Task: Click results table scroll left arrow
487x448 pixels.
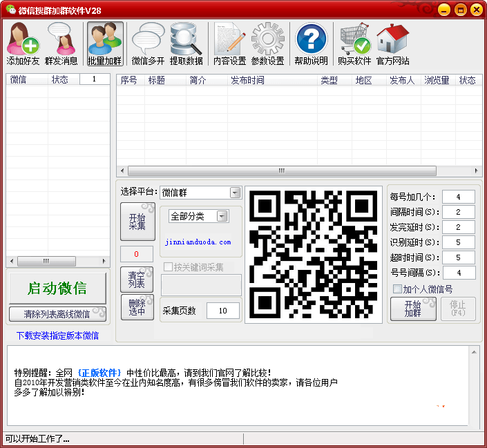Action: (122, 171)
